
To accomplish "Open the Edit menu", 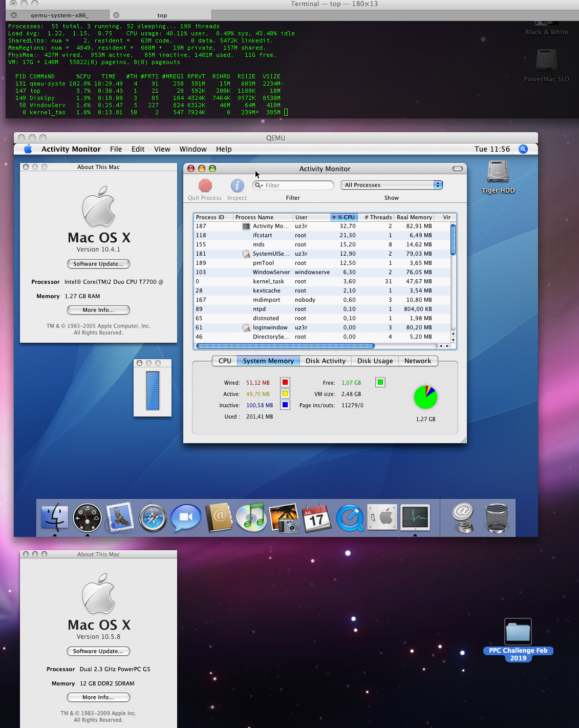I will pos(138,149).
